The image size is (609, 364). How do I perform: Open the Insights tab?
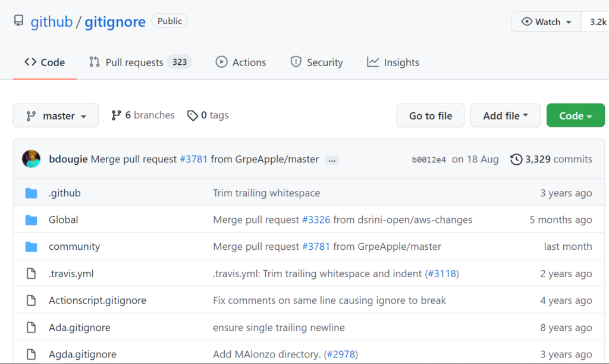tap(393, 62)
